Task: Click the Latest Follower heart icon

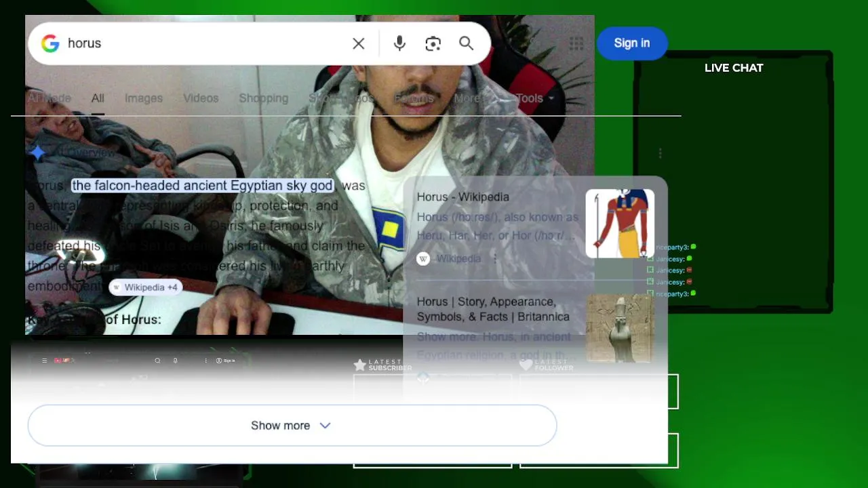Action: (526, 365)
